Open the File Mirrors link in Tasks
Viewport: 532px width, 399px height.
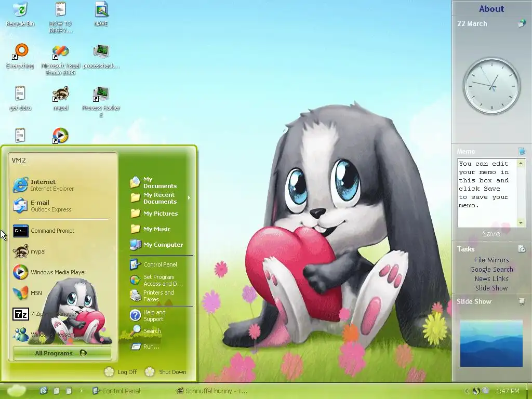tap(491, 260)
